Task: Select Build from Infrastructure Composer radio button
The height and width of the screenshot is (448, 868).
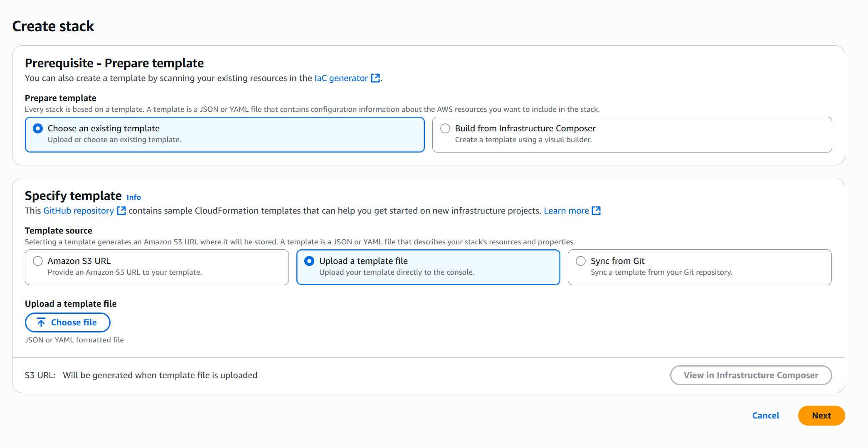Action: point(445,128)
